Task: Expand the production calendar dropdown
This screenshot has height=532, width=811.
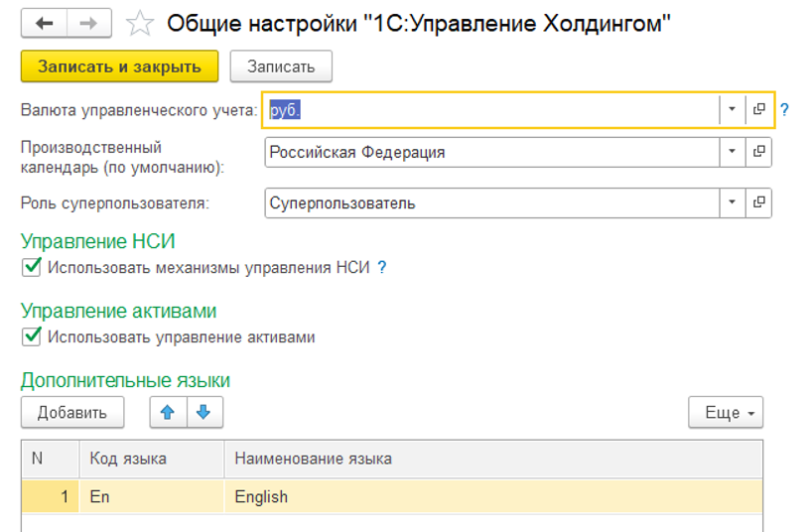Action: pos(733,152)
